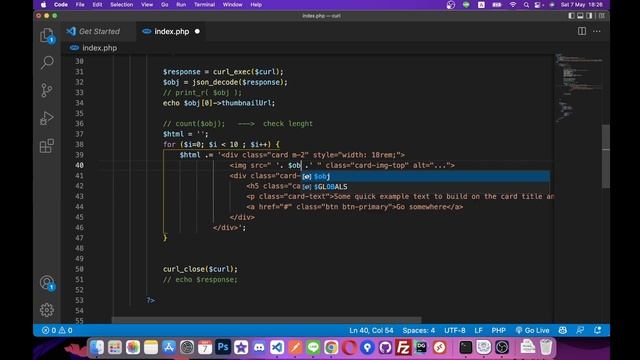Screen dimensions: 640x360
Task: Open the editor More Actions ellipsis
Action: click(597, 31)
